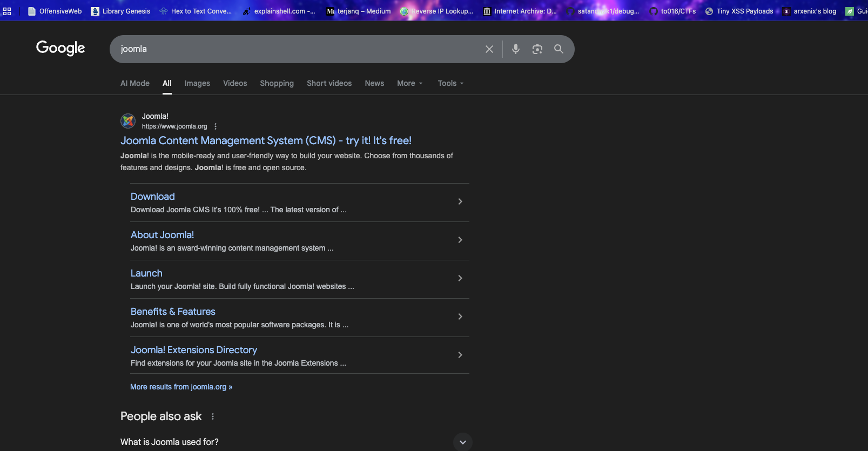Open the More search filters dropdown
Screen dimensions: 868x451
pyautogui.click(x=410, y=83)
